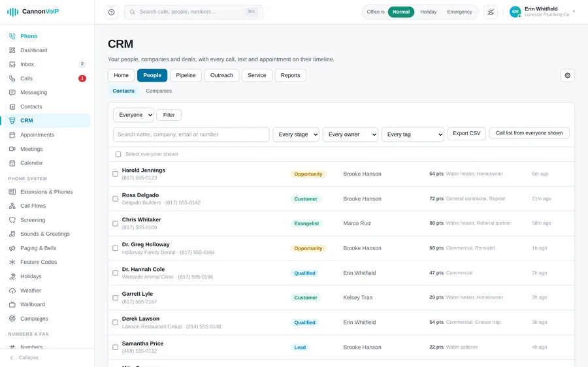Select the Inbox tray icon
Image resolution: width=588 pixels, height=367 pixels.
12,64
